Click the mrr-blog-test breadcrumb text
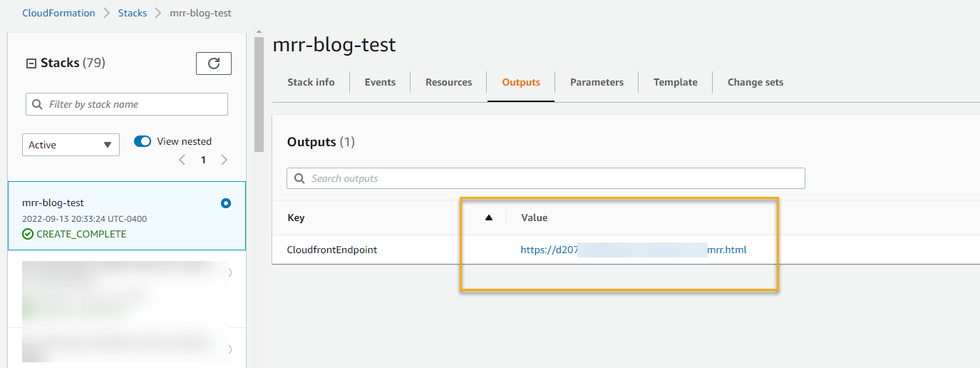 pyautogui.click(x=200, y=13)
